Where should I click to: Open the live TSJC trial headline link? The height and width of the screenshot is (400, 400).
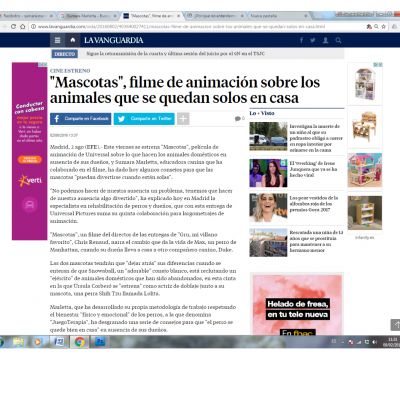point(175,54)
